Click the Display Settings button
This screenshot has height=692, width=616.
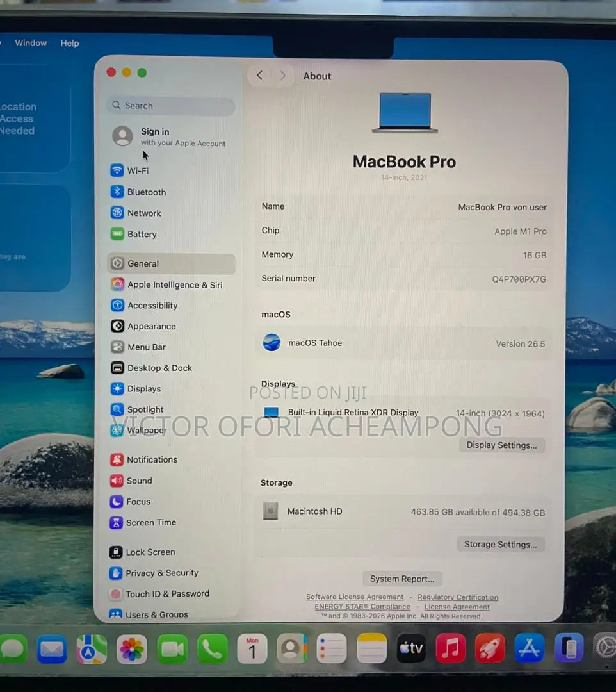pos(502,445)
